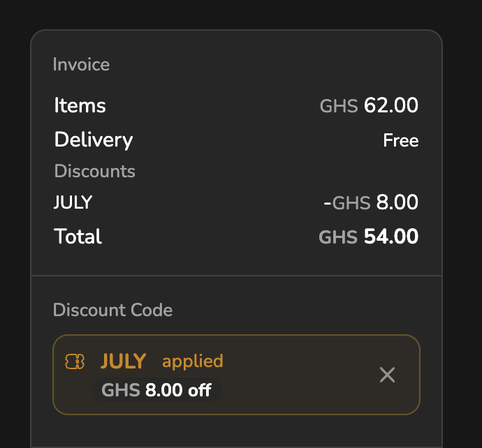Click the GHS currency prefix beside 54.00
This screenshot has width=482, height=448.
coord(338,237)
